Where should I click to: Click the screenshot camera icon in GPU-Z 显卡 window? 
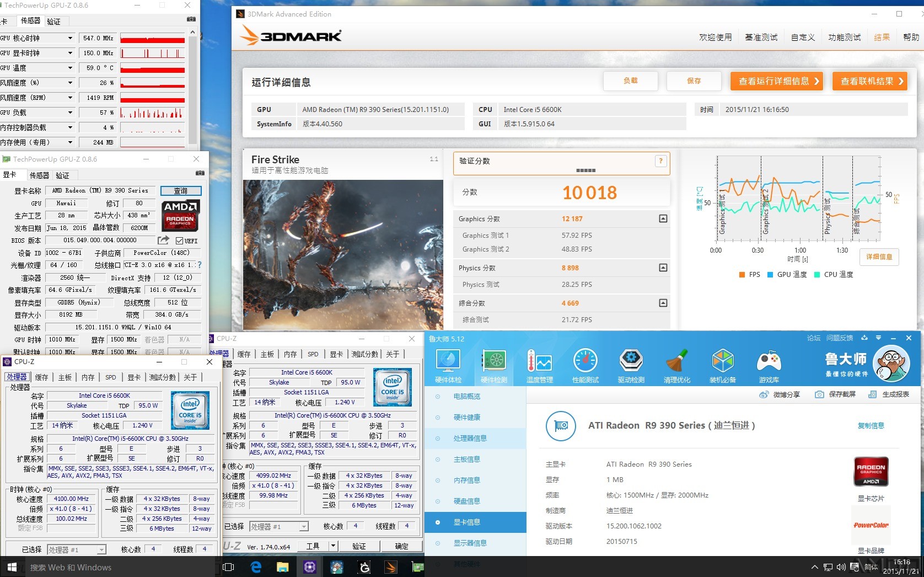click(200, 174)
